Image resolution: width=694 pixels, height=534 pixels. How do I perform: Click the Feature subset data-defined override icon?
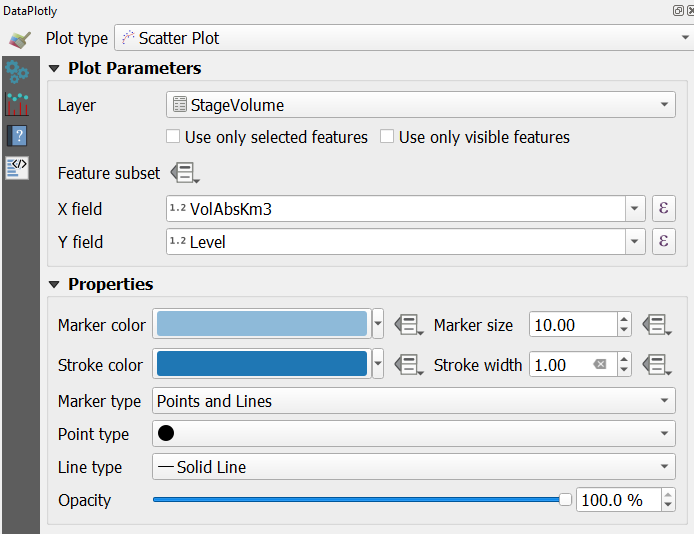pyautogui.click(x=184, y=173)
